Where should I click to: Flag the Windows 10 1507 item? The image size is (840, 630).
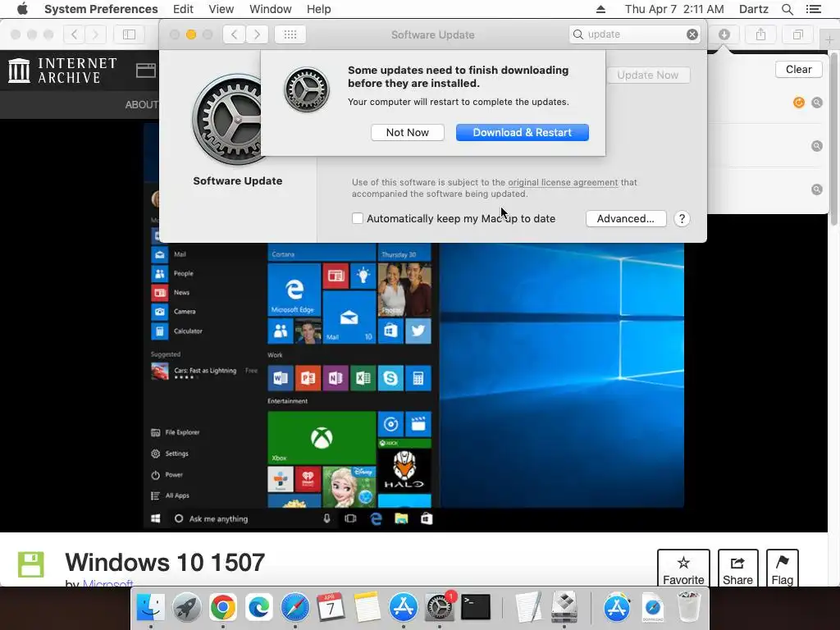coord(782,569)
